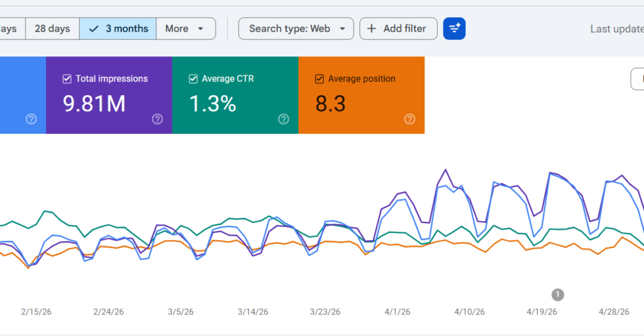Open the Search type: Web dropdown
Viewport: 644px width, 336px height.
coord(296,29)
